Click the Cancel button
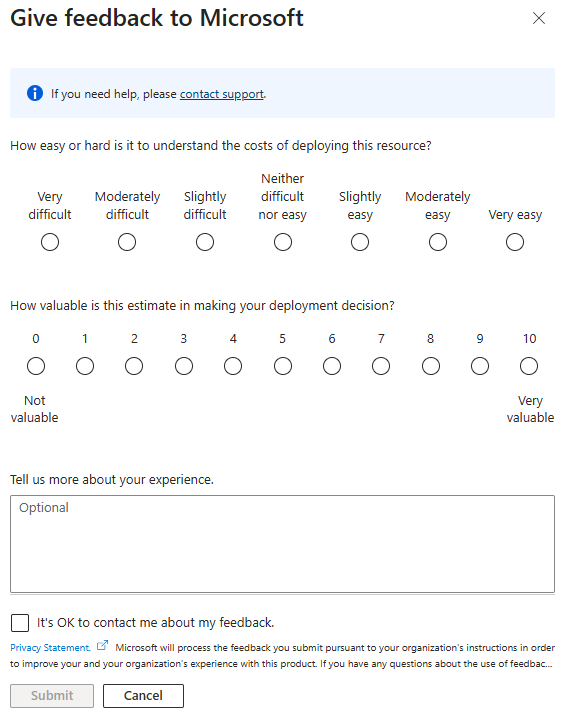 click(x=143, y=695)
